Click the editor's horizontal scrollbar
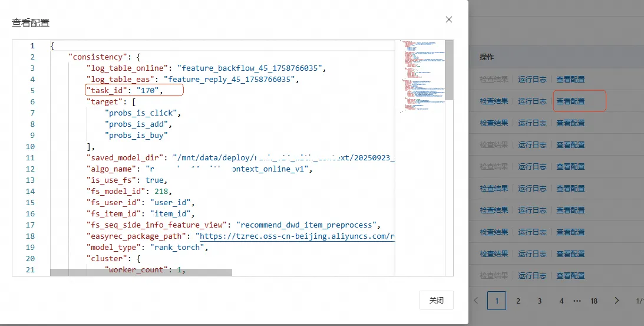 point(141,272)
